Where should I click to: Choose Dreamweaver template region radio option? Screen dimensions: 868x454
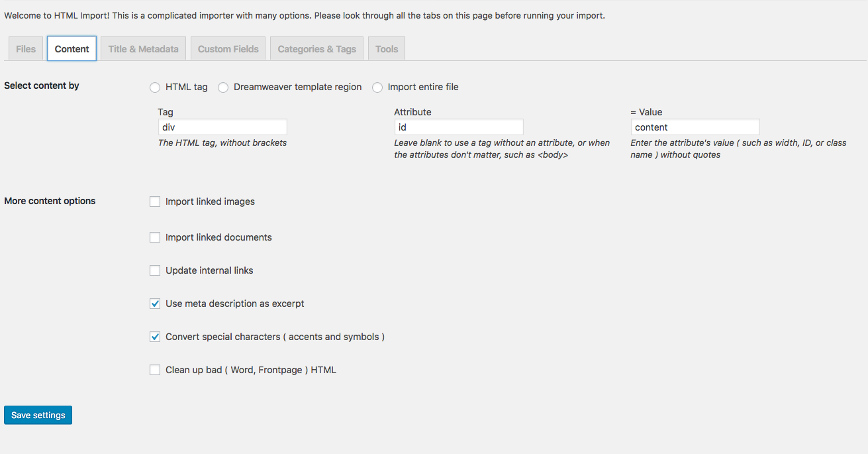(223, 87)
